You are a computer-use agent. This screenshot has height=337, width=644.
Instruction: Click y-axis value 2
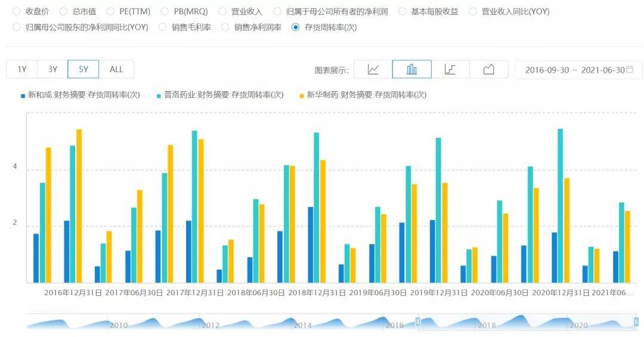pos(15,222)
